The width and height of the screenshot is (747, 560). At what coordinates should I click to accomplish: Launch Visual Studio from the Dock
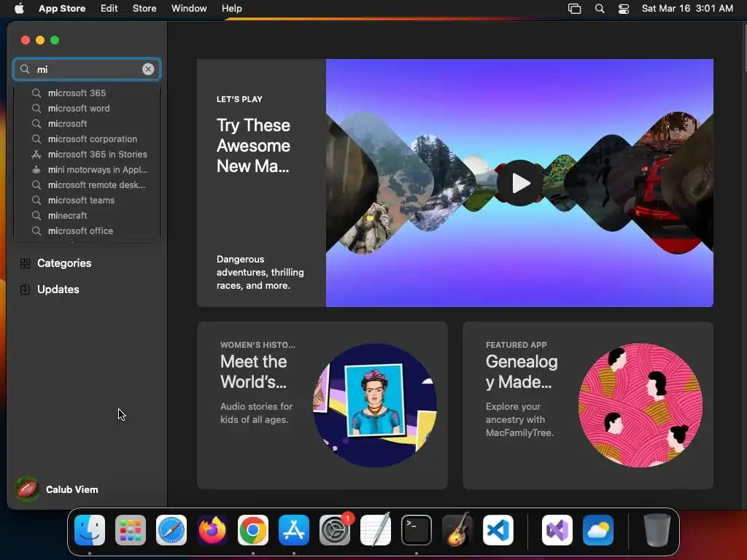[x=557, y=530]
